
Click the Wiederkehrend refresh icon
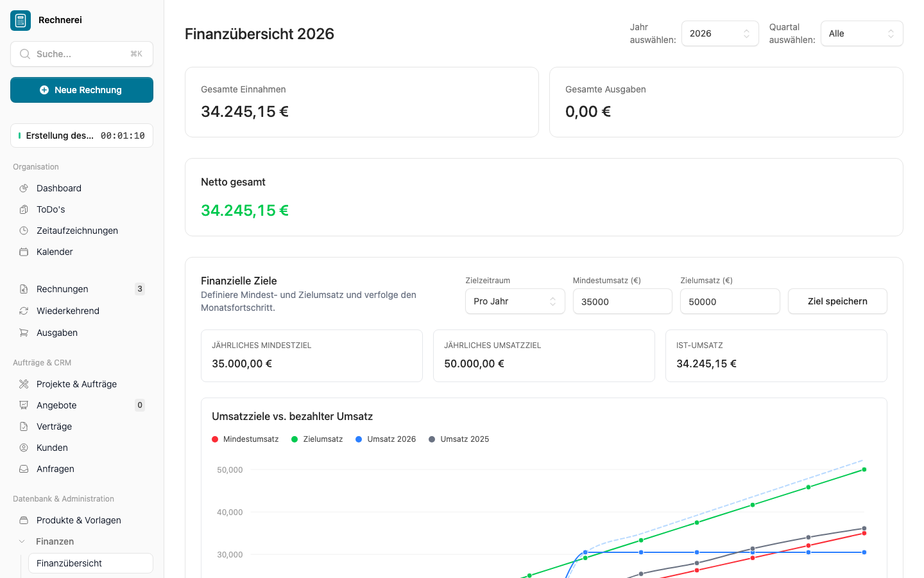click(x=24, y=311)
